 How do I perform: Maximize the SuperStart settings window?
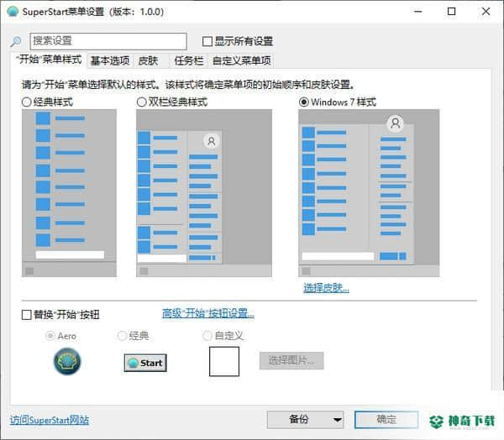452,12
